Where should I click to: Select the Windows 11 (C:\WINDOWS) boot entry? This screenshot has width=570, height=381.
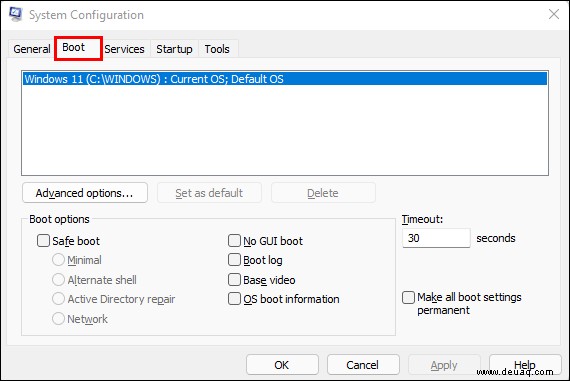tap(285, 79)
